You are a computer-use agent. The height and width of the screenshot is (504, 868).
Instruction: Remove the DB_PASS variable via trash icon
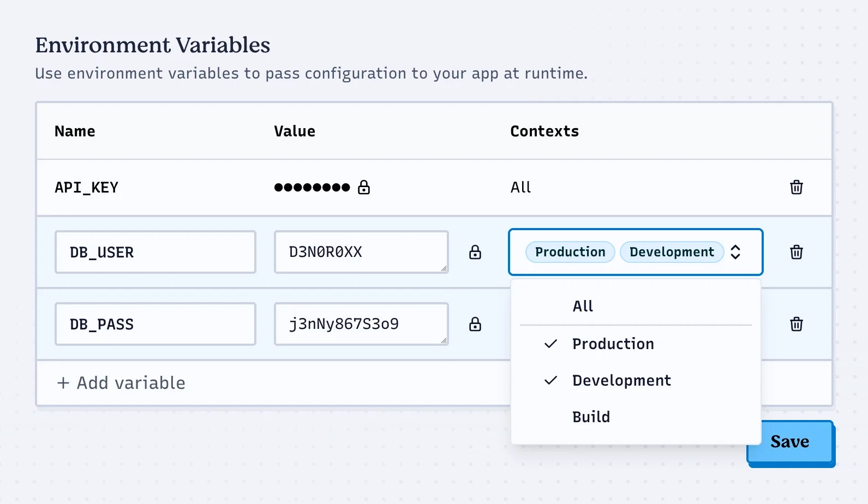click(796, 324)
